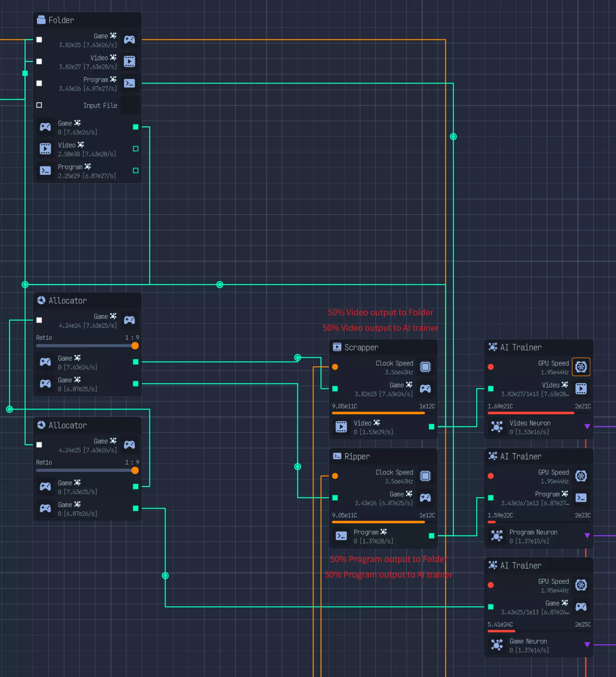Click the Folder Input File port square
Viewport: 616px width, 677px height.
click(39, 105)
